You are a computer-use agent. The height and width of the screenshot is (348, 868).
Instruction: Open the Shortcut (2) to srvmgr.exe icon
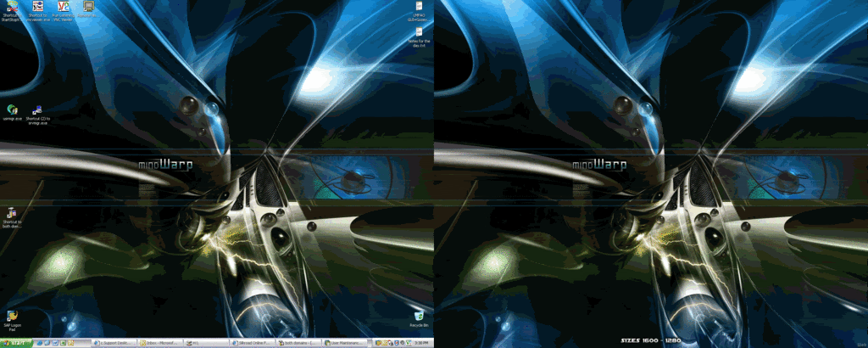[37, 115]
